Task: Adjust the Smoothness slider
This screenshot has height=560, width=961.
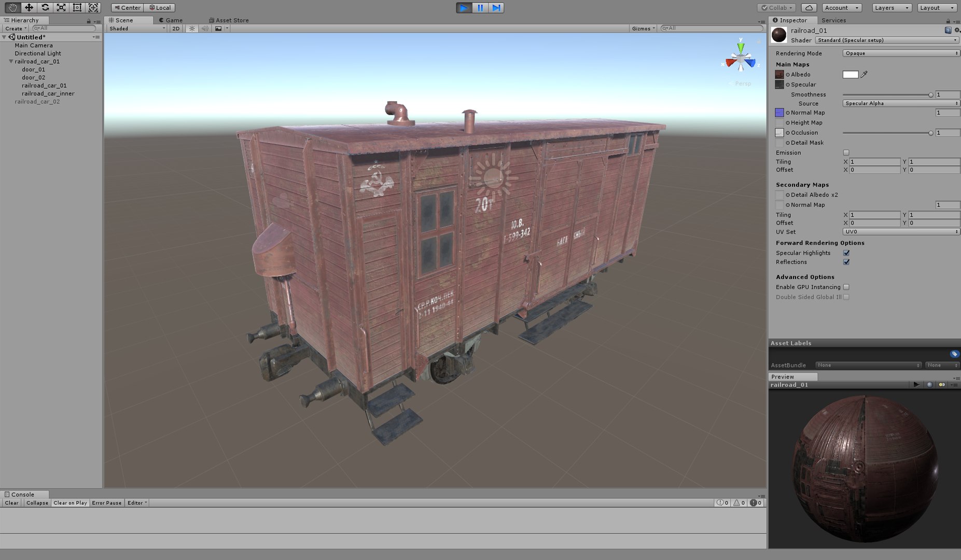Action: coord(887,95)
